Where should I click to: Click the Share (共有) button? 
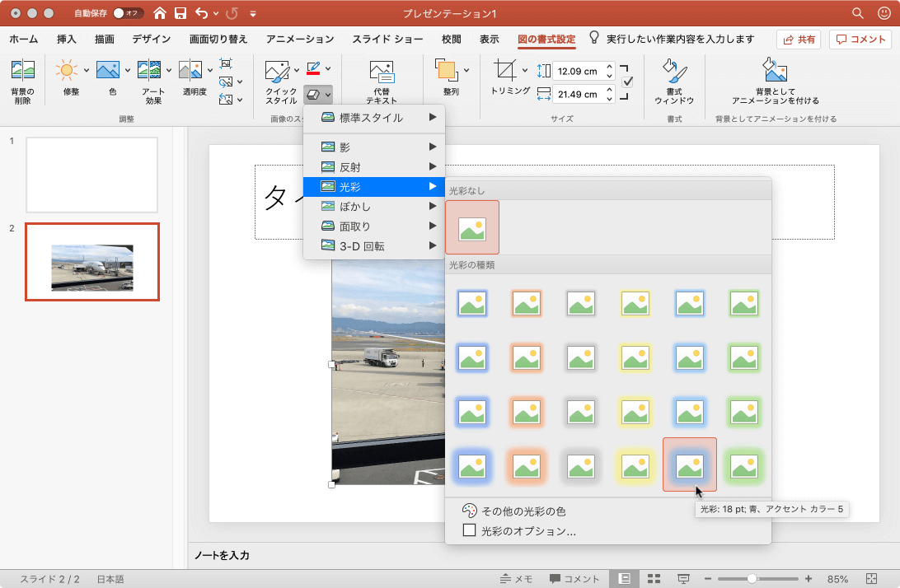point(798,40)
